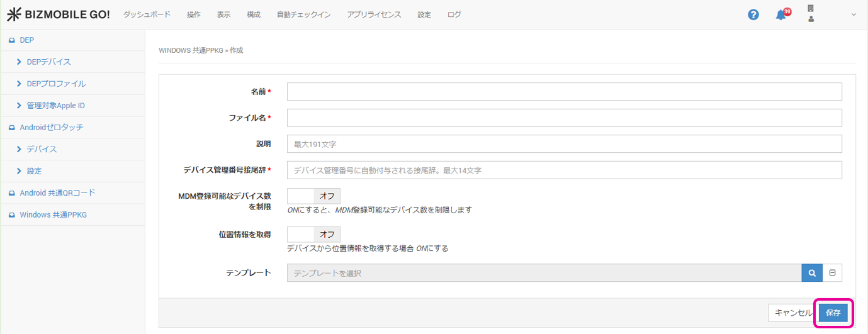Open the user account dropdown arrow

click(x=854, y=14)
